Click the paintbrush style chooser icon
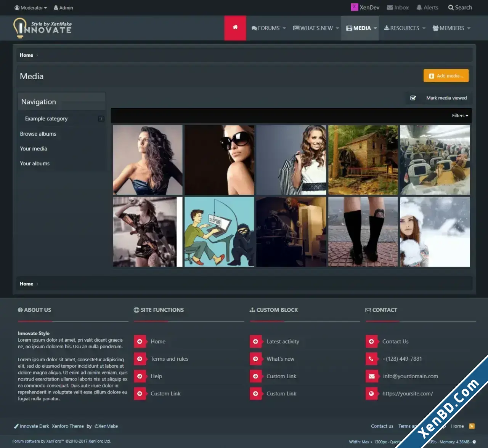 point(16,426)
